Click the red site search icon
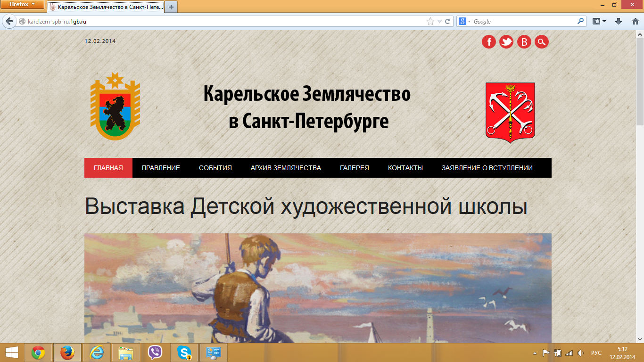This screenshot has height=362, width=644. pyautogui.click(x=542, y=42)
